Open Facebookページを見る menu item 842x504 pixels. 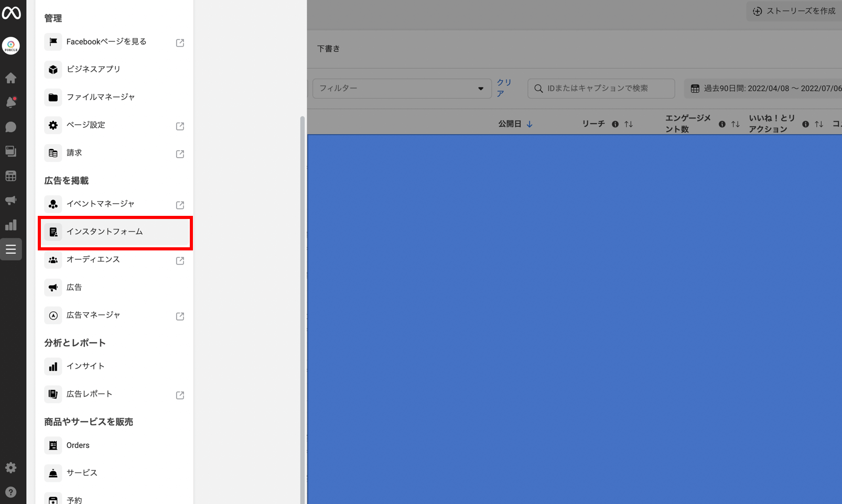point(115,42)
